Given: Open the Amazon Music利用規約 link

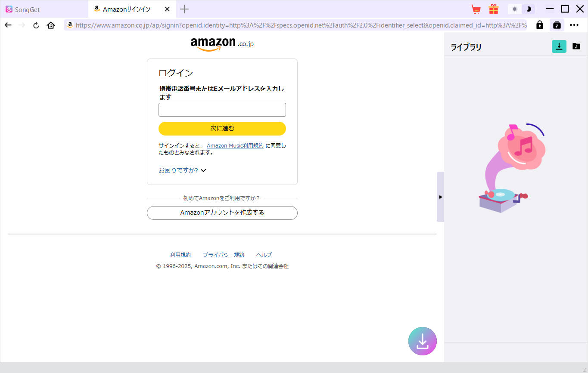Looking at the screenshot, I should 235,145.
